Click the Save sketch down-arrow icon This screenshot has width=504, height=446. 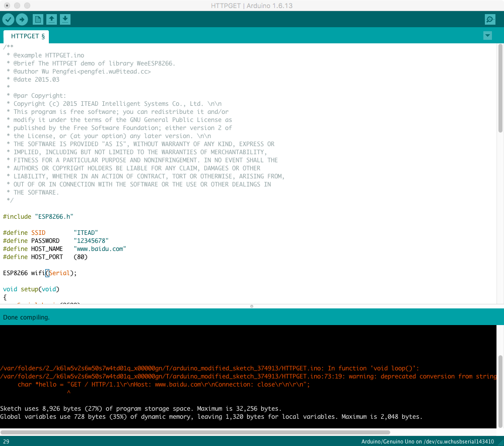[x=65, y=20]
